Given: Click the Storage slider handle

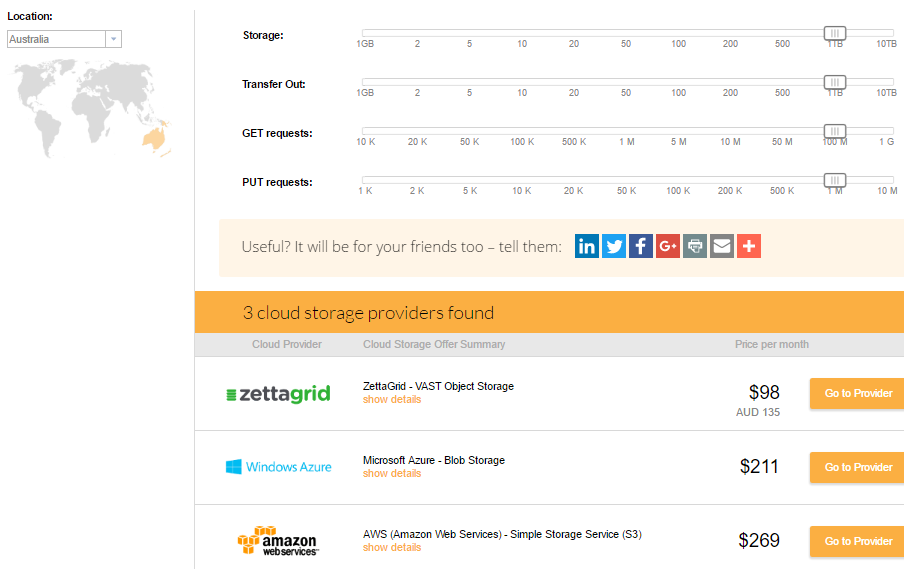Looking at the screenshot, I should 835,33.
